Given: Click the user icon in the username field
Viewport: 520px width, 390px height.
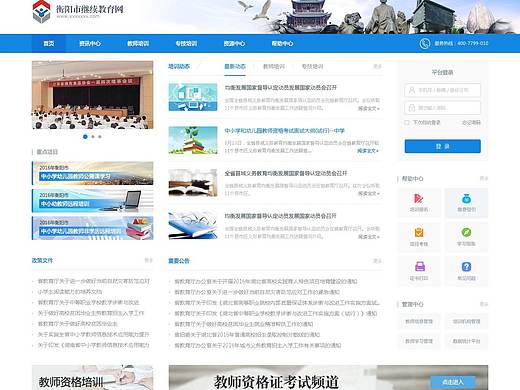Looking at the screenshot, I should (x=412, y=90).
